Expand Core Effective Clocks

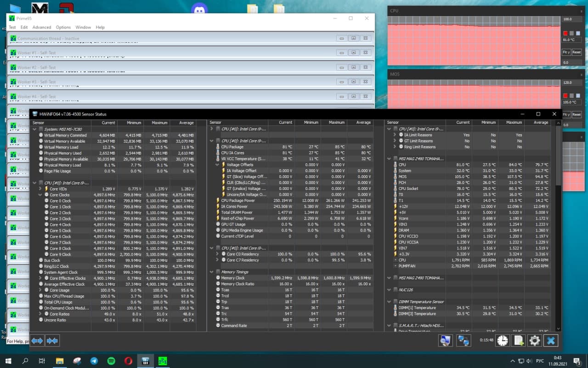pyautogui.click(x=40, y=278)
